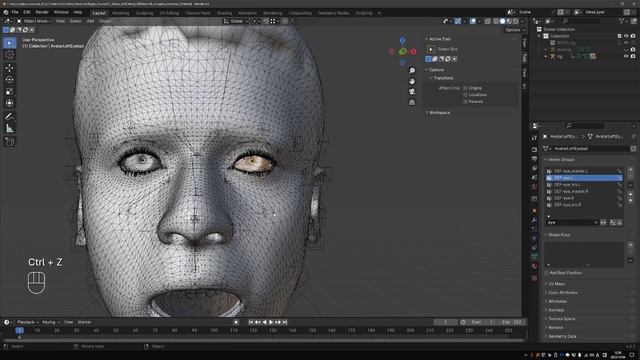640x360 pixels.
Task: Open the Edit menu
Action: tap(27, 12)
